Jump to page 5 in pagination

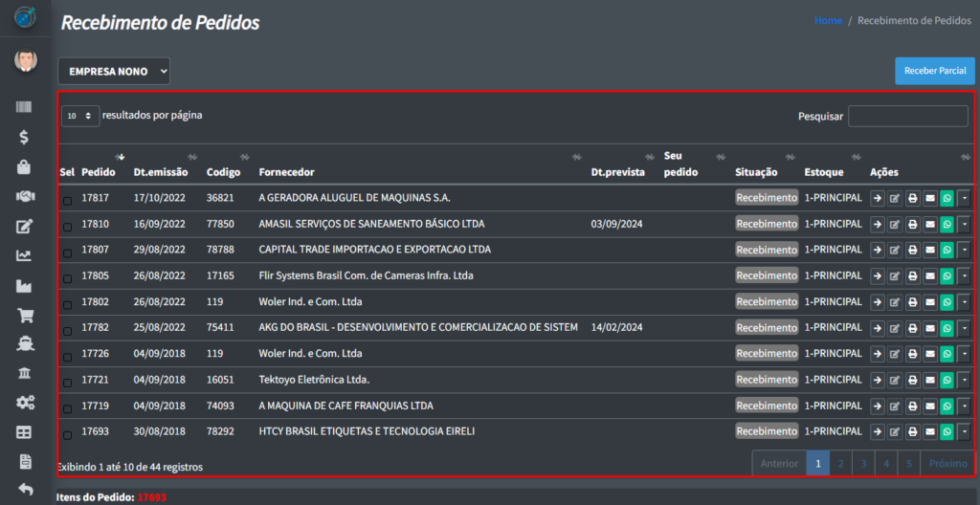click(909, 464)
